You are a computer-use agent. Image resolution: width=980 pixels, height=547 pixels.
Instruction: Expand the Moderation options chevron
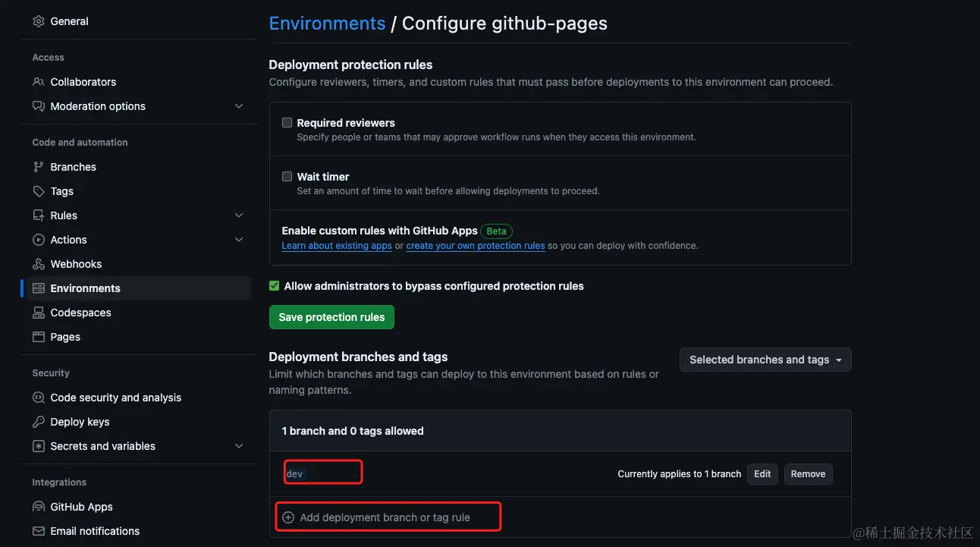click(x=239, y=106)
